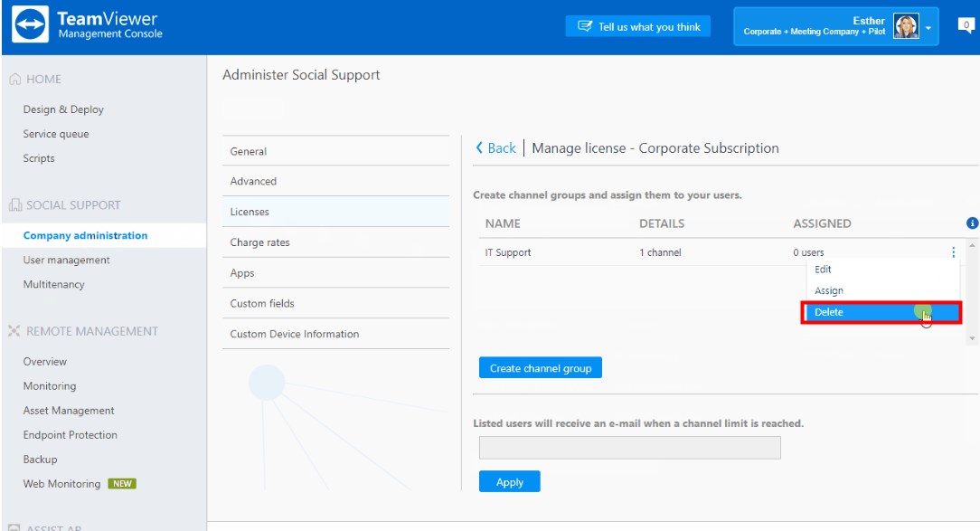This screenshot has height=531, width=980.
Task: Click the TeamViewer logo icon
Action: coord(31,26)
